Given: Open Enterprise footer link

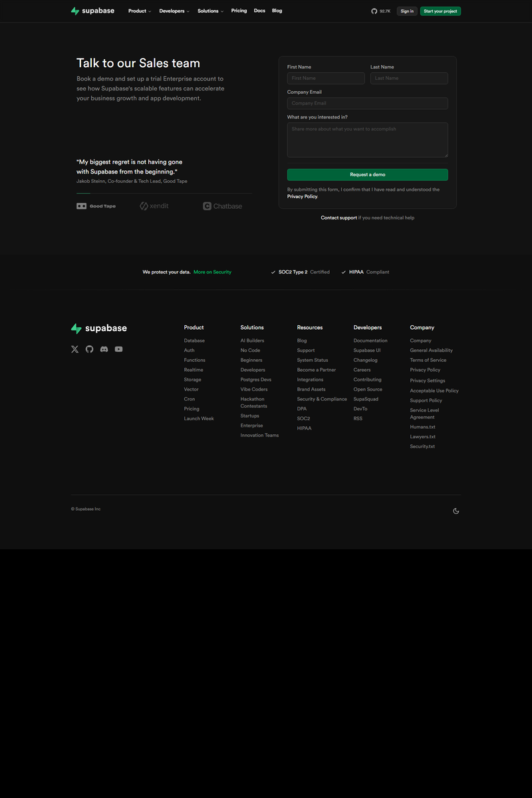Looking at the screenshot, I should pyautogui.click(x=251, y=426).
